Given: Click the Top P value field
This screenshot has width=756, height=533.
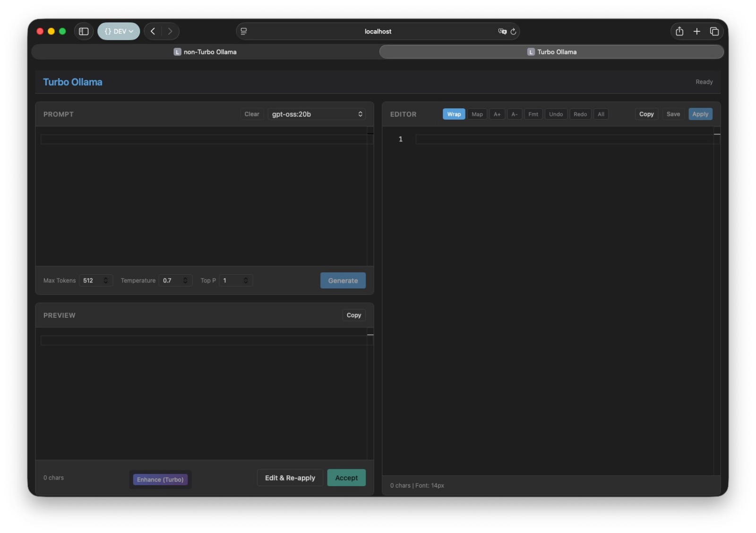Looking at the screenshot, I should (x=236, y=280).
